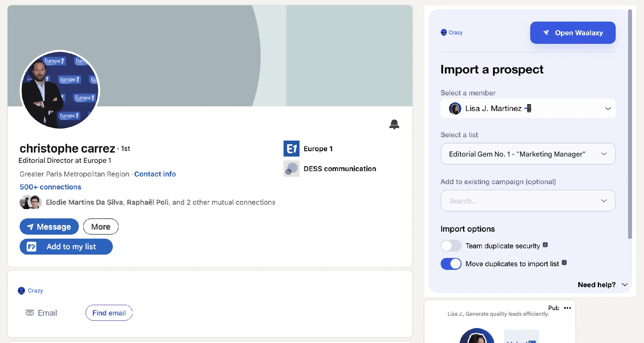Image resolution: width=644 pixels, height=343 pixels.
Task: Click the DESS communication education link
Action: [x=340, y=169]
